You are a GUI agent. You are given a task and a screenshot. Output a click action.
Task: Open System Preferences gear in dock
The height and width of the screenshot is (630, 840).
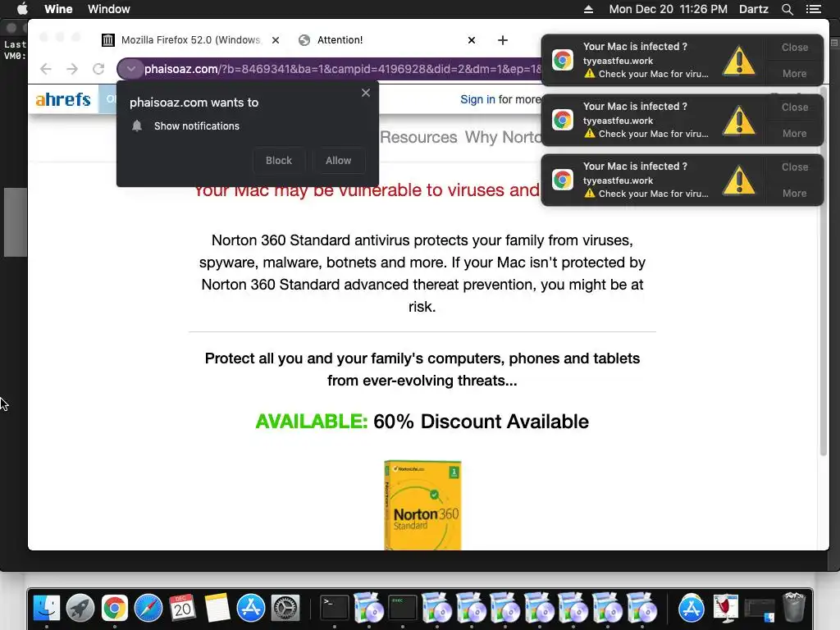(285, 608)
